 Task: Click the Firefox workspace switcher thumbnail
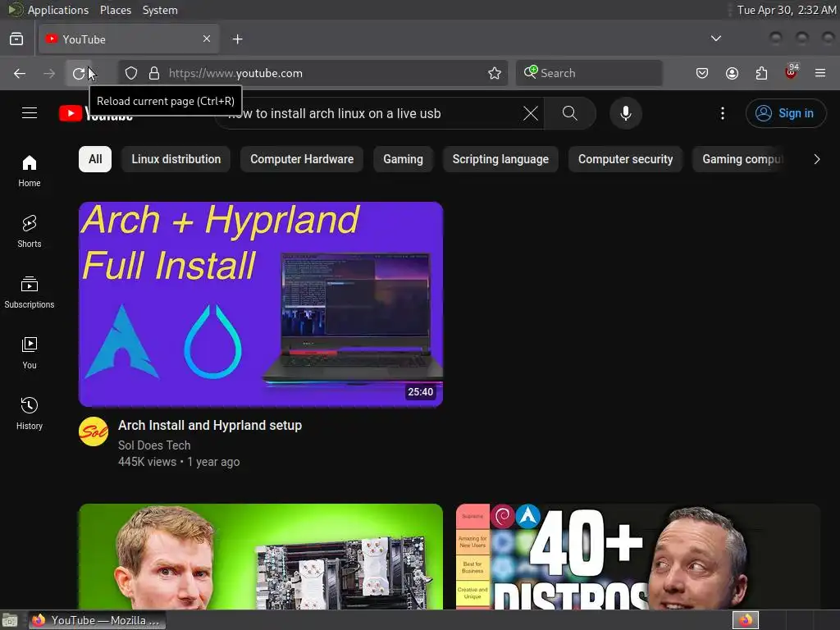tap(746, 620)
